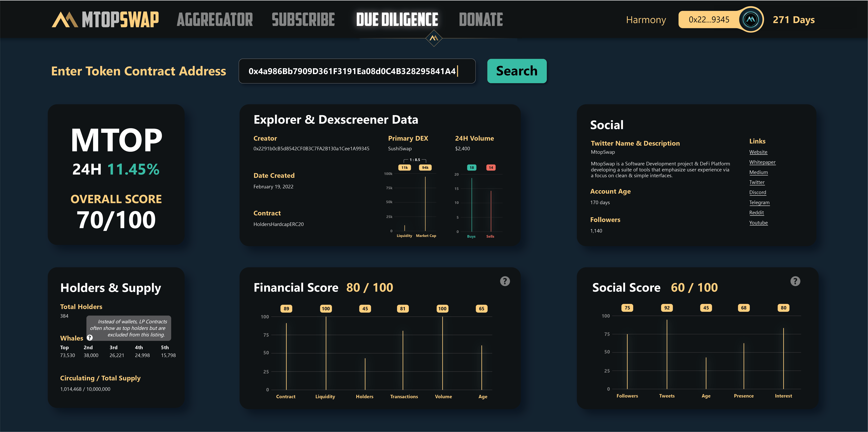The height and width of the screenshot is (432, 868).
Task: Open the Website link
Action: coord(758,152)
